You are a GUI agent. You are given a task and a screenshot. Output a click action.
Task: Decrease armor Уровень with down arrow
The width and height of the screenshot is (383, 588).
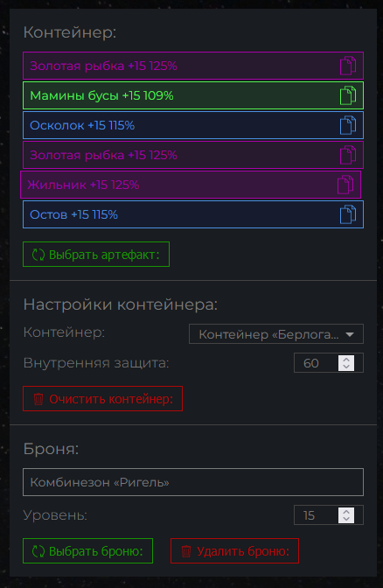click(346, 519)
